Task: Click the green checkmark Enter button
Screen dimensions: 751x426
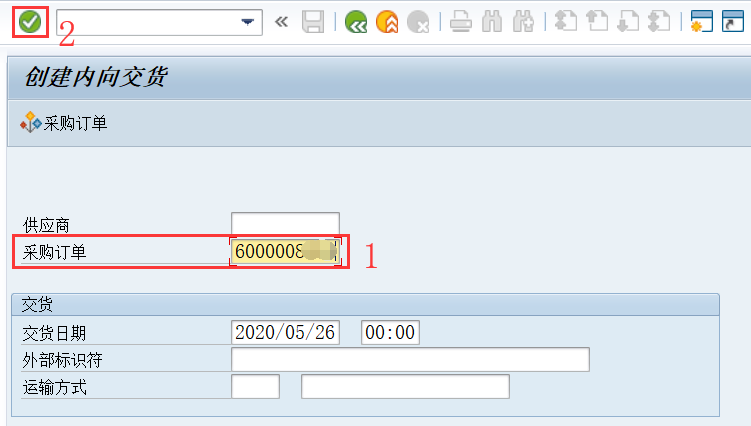Action: tap(30, 22)
